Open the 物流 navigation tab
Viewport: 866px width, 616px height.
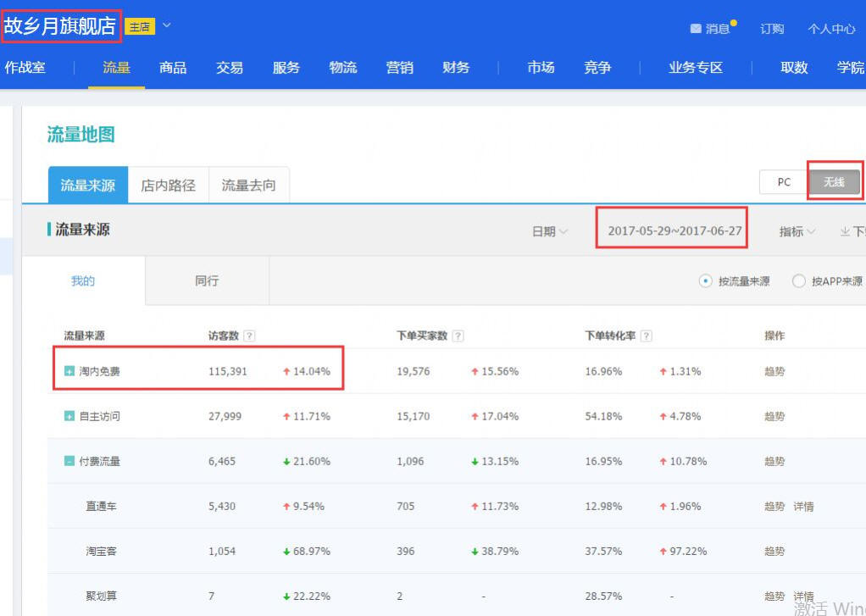[x=342, y=68]
